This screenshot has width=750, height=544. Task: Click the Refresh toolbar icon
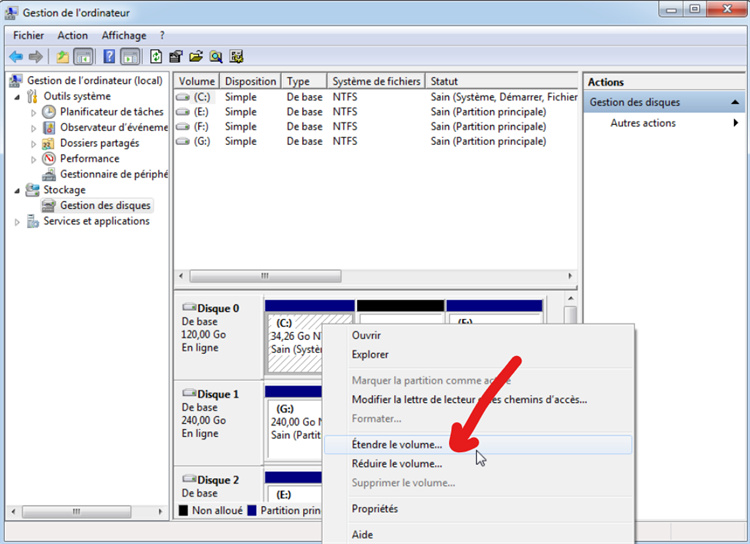point(156,57)
